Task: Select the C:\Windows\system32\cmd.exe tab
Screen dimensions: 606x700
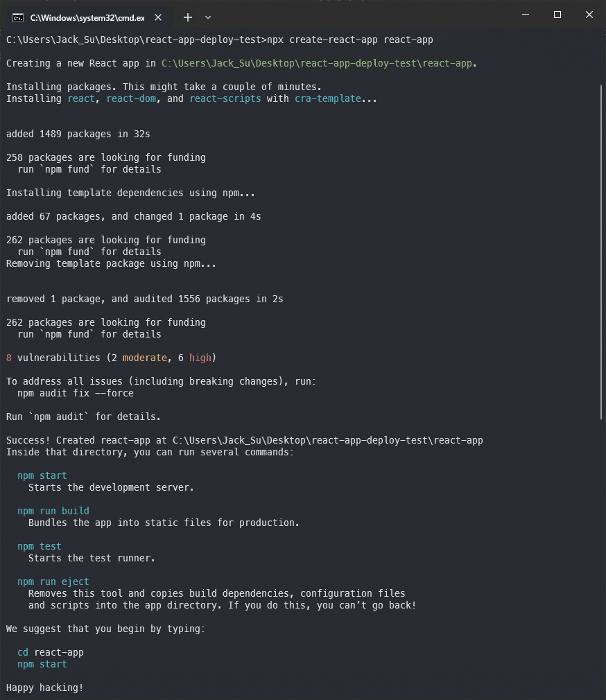Action: click(x=89, y=18)
